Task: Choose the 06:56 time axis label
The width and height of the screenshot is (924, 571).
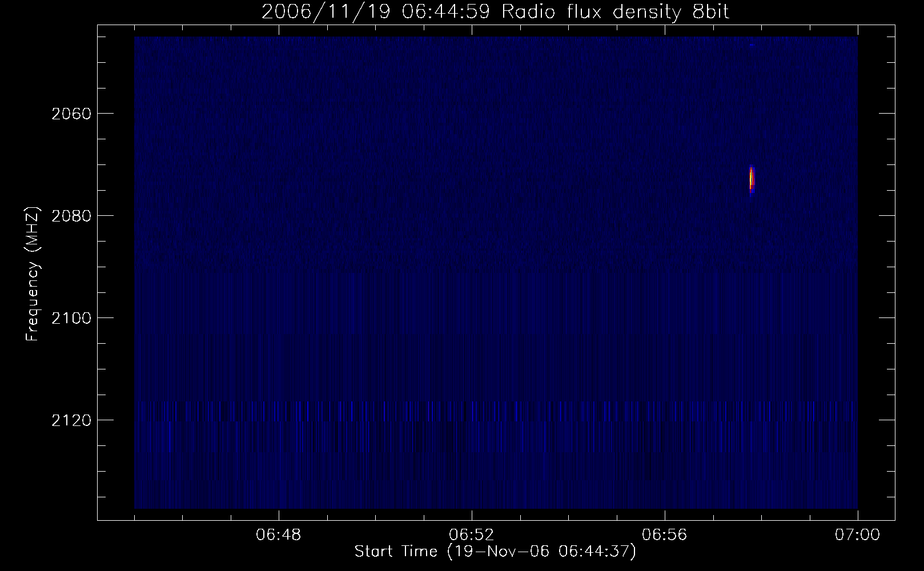Action: (665, 535)
